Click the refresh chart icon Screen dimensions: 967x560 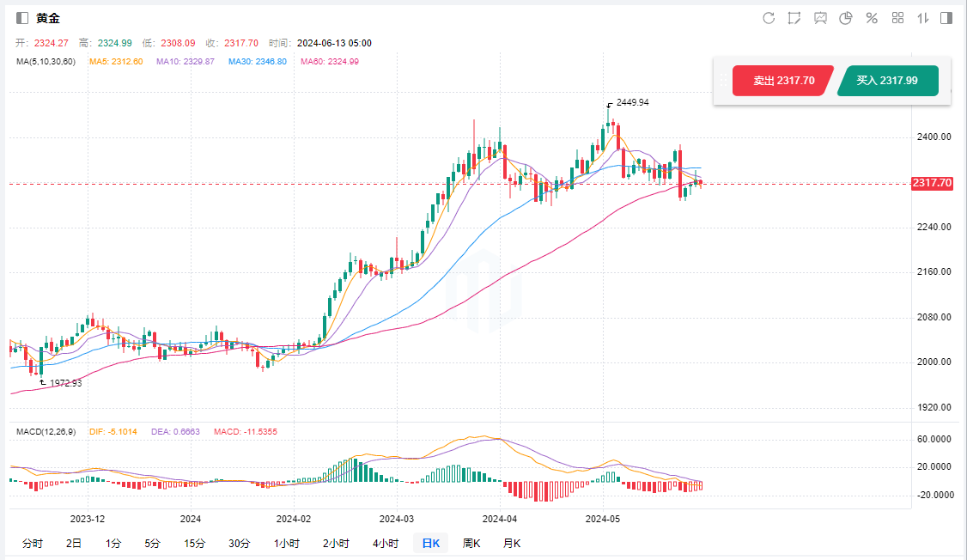point(769,18)
